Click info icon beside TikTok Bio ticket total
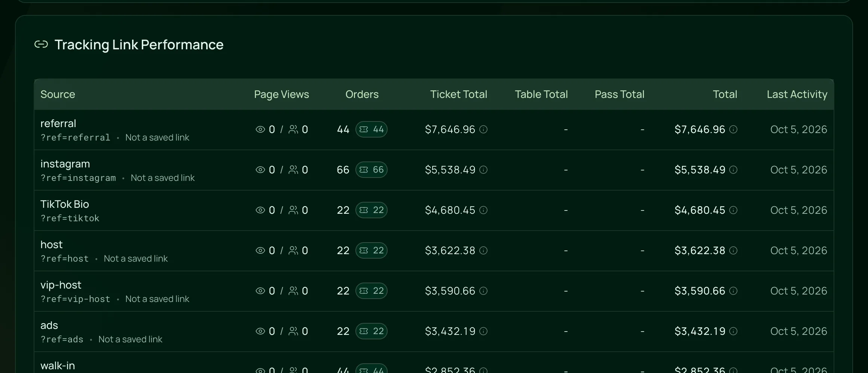Viewport: 868px width, 373px height. (483, 210)
